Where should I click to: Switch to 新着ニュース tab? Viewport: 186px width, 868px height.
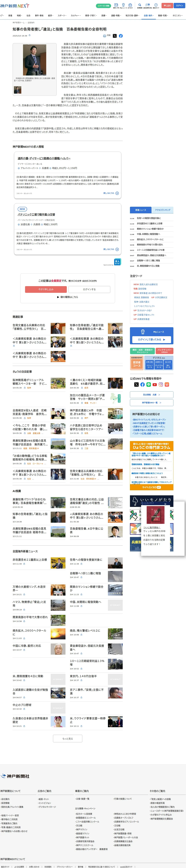(x=141, y=210)
